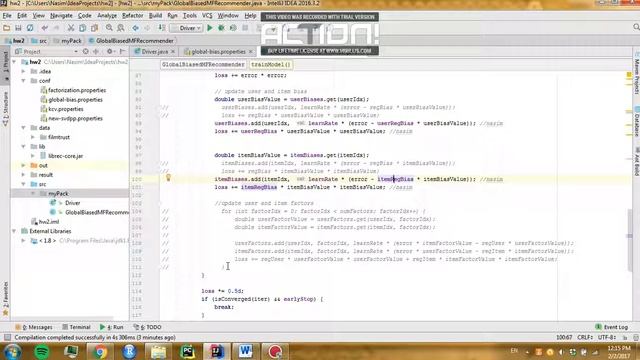
Task: Close the Driver.java tab
Action: point(173,51)
